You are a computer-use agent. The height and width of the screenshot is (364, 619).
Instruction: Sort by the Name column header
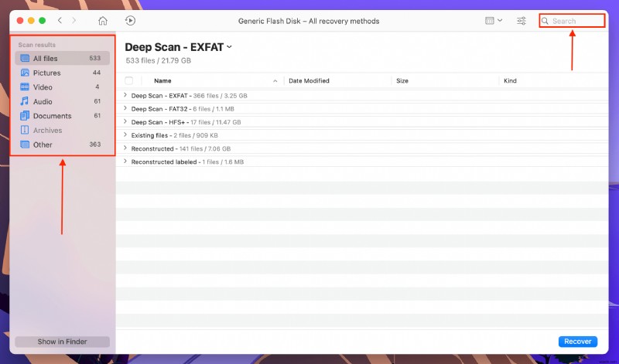click(162, 81)
